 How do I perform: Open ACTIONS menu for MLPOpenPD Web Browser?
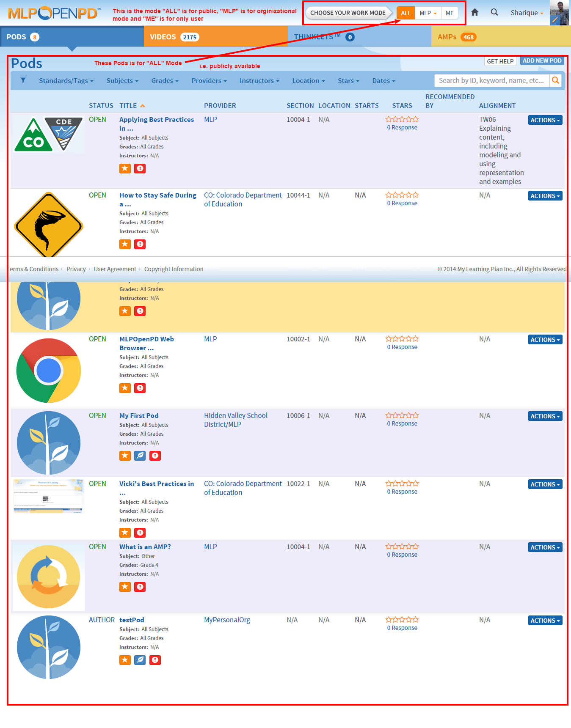click(545, 340)
